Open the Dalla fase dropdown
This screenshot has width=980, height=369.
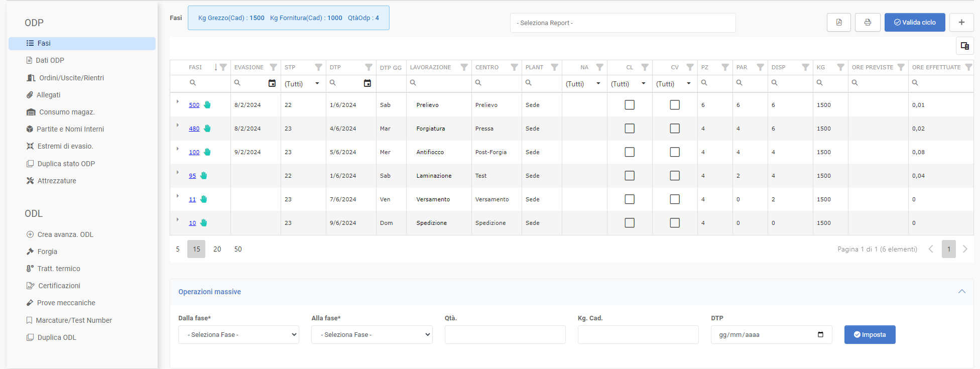[x=238, y=335]
